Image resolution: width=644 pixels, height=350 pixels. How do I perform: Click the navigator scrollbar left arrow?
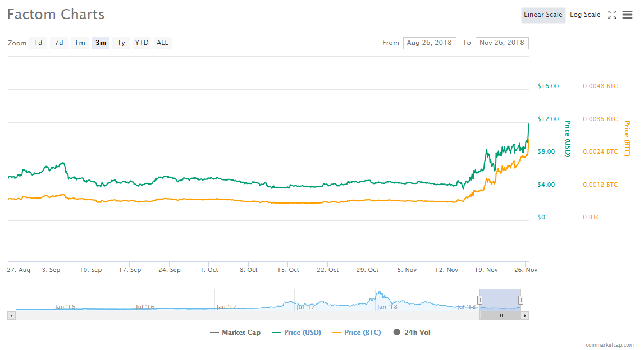(x=12, y=315)
